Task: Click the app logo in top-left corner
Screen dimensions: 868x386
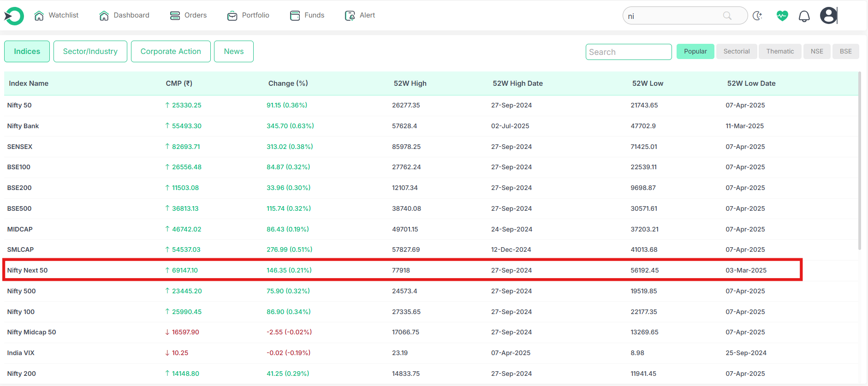Action: coord(14,16)
